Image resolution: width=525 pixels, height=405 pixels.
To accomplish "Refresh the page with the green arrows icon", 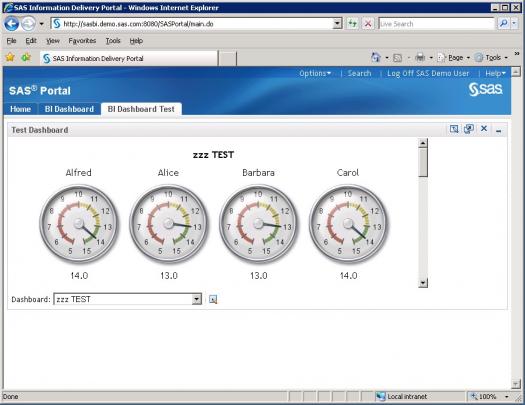I will tap(352, 23).
